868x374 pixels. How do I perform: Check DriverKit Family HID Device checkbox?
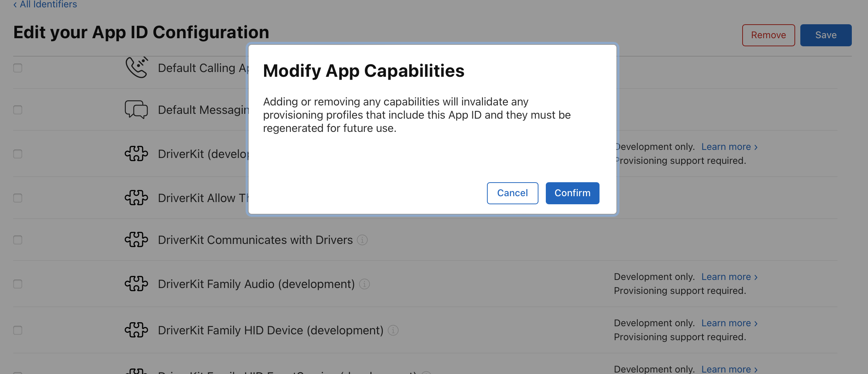pos(18,330)
